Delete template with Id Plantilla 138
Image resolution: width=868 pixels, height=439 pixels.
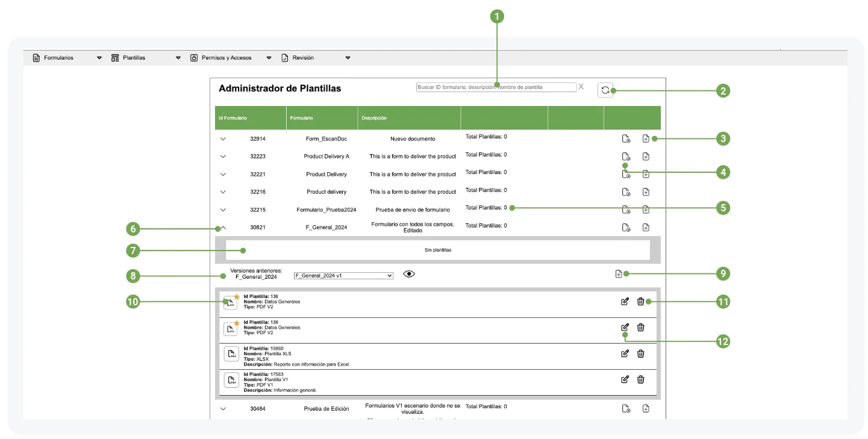point(641,328)
